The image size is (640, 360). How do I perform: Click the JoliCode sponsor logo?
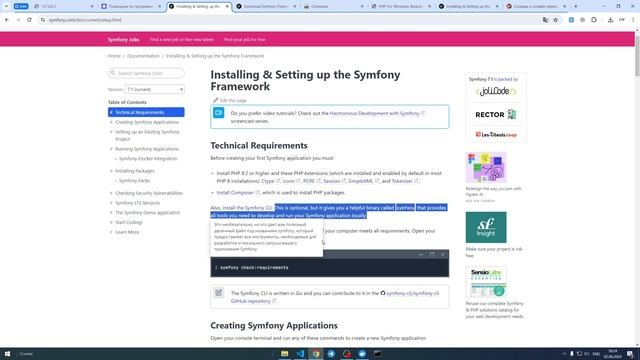(496, 91)
